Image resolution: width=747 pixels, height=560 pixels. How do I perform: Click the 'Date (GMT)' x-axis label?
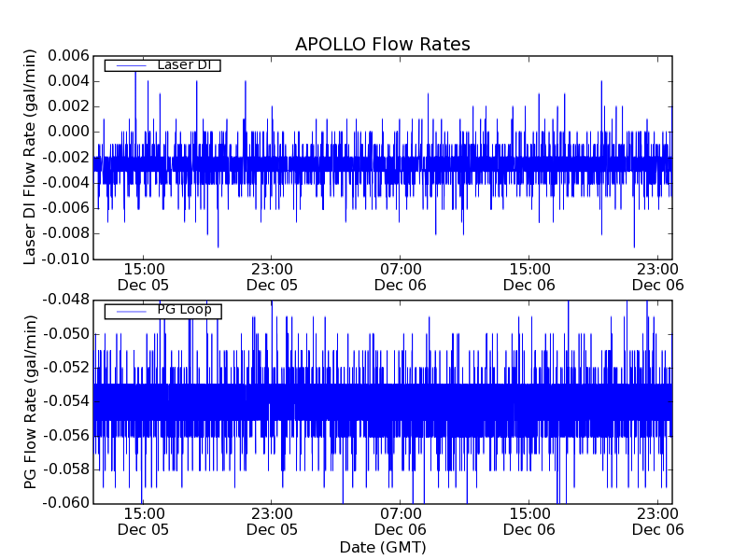(383, 548)
